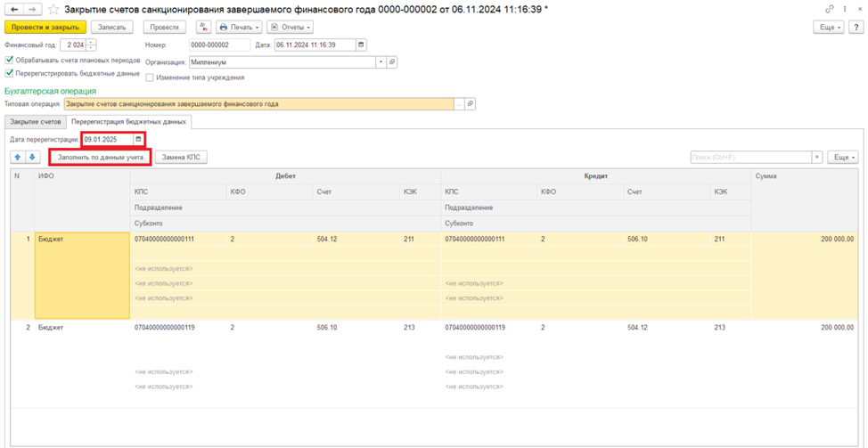Select the N column header
868x448 pixels.
click(x=22, y=200)
